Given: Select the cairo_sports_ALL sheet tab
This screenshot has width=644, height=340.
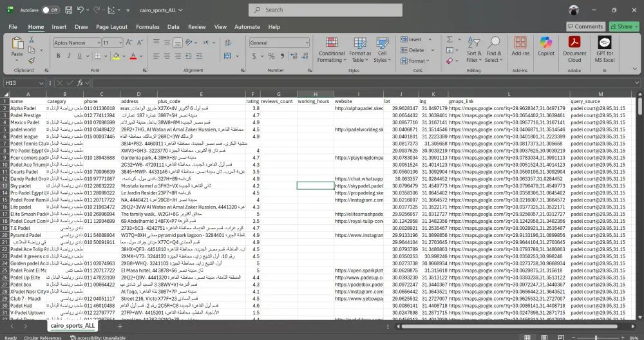Looking at the screenshot, I should (x=72, y=326).
